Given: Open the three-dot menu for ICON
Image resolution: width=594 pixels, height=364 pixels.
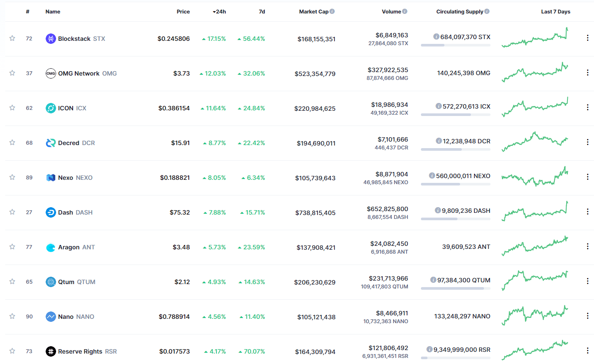Looking at the screenshot, I should pos(587,108).
